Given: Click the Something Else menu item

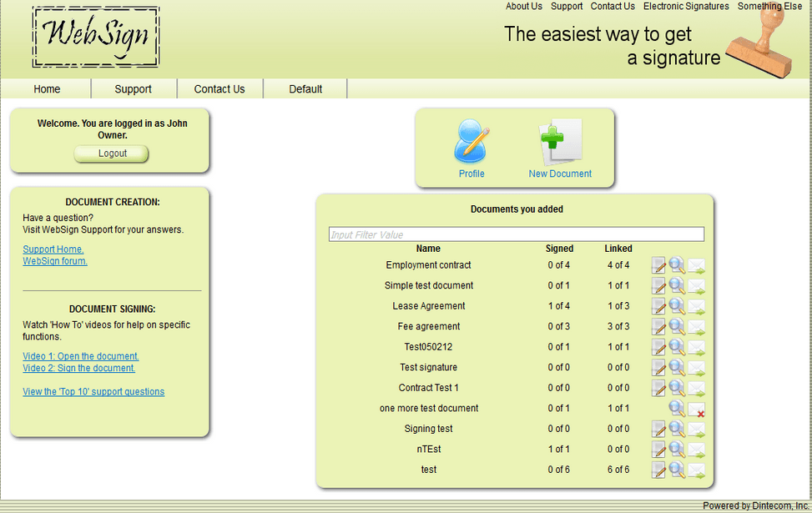Looking at the screenshot, I should [x=768, y=6].
